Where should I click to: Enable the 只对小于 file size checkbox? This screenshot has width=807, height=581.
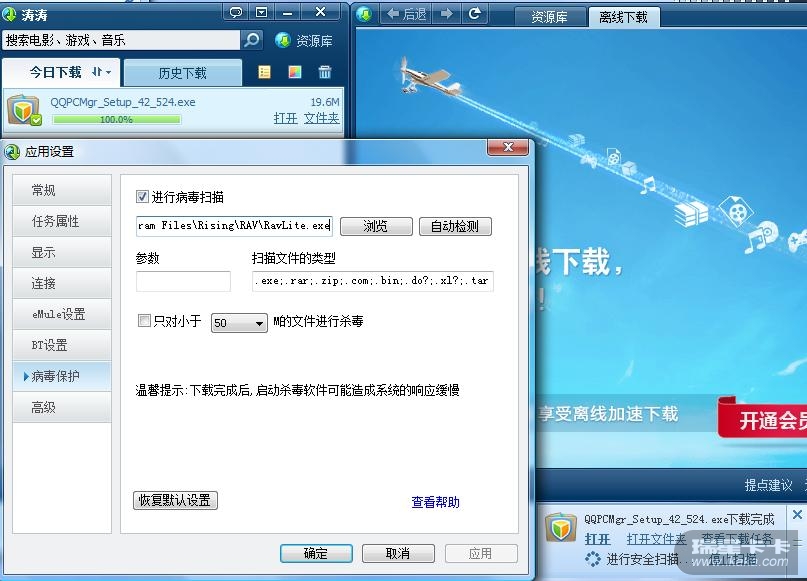click(x=144, y=321)
